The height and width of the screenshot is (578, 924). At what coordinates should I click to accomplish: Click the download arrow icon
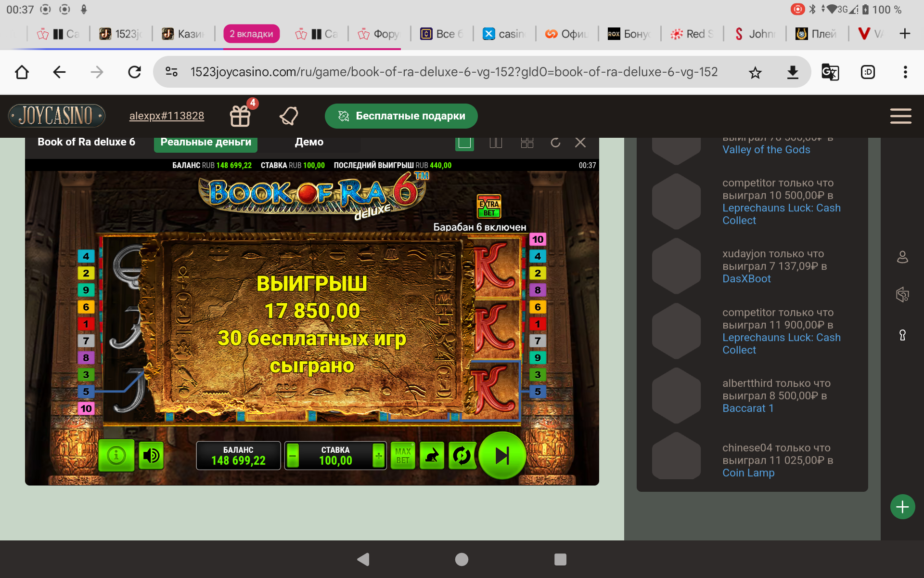click(793, 72)
